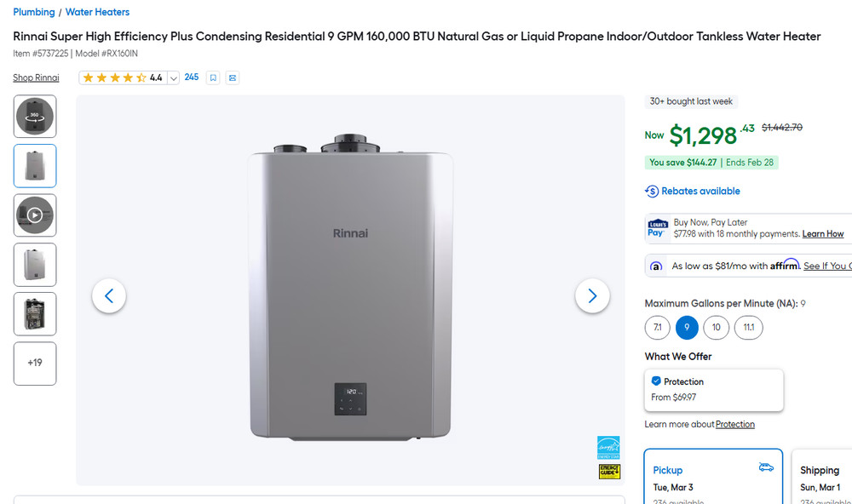View the 245 customer reviews

click(191, 77)
